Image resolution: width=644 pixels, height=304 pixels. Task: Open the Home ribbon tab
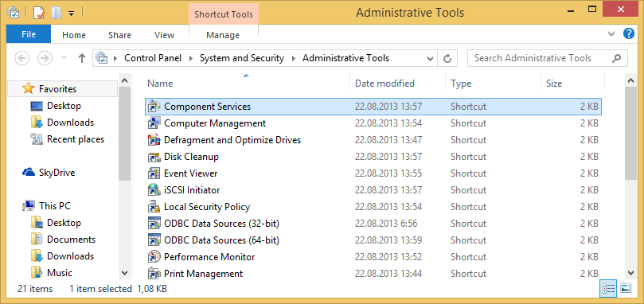point(74,35)
